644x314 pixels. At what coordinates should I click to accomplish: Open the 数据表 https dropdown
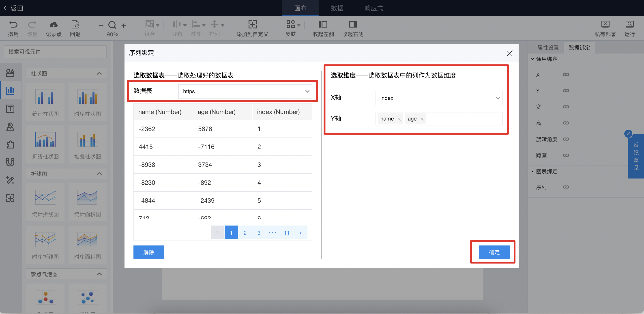[x=245, y=91]
